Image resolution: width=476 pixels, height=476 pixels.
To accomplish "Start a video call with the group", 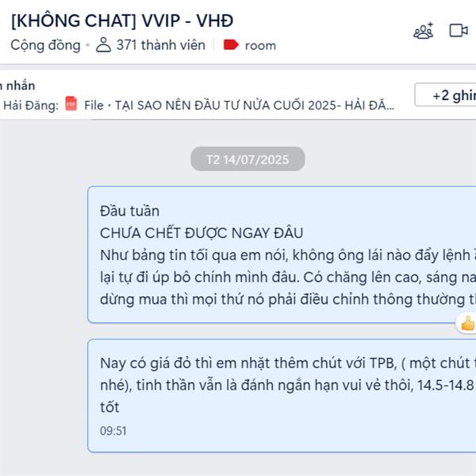I will (x=459, y=30).
